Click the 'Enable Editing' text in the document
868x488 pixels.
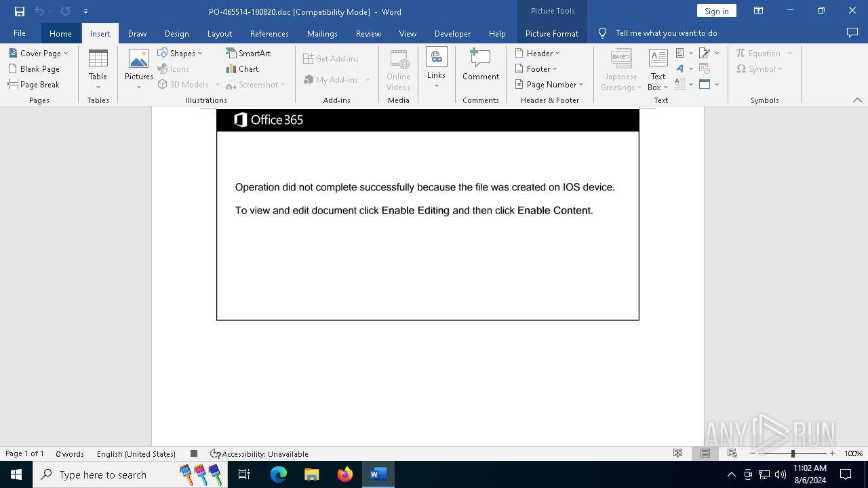(x=415, y=210)
